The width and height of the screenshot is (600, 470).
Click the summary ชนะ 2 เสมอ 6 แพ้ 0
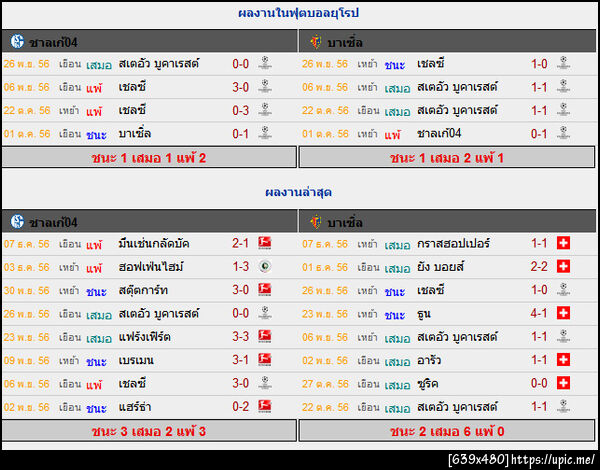(x=447, y=432)
